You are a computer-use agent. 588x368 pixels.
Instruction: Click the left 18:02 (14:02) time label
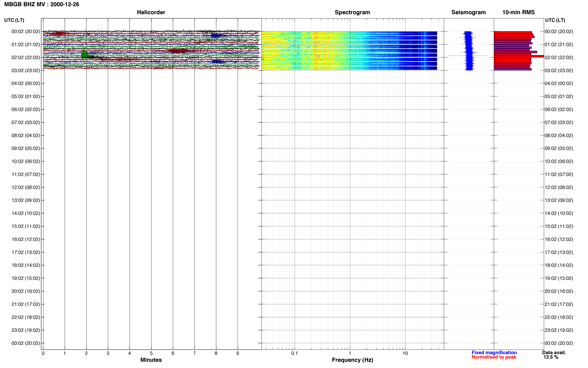26,265
